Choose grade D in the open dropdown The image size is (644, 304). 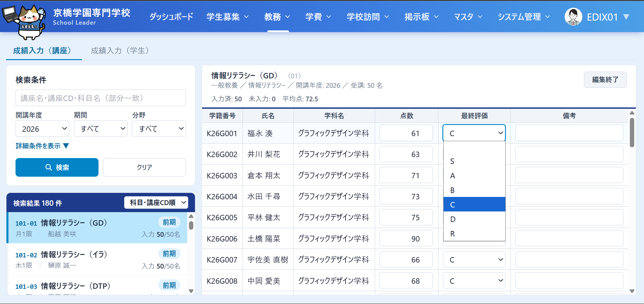tap(474, 219)
